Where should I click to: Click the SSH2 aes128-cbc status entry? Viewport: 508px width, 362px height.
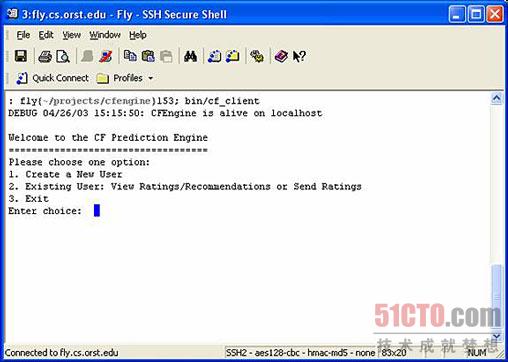pos(301,353)
